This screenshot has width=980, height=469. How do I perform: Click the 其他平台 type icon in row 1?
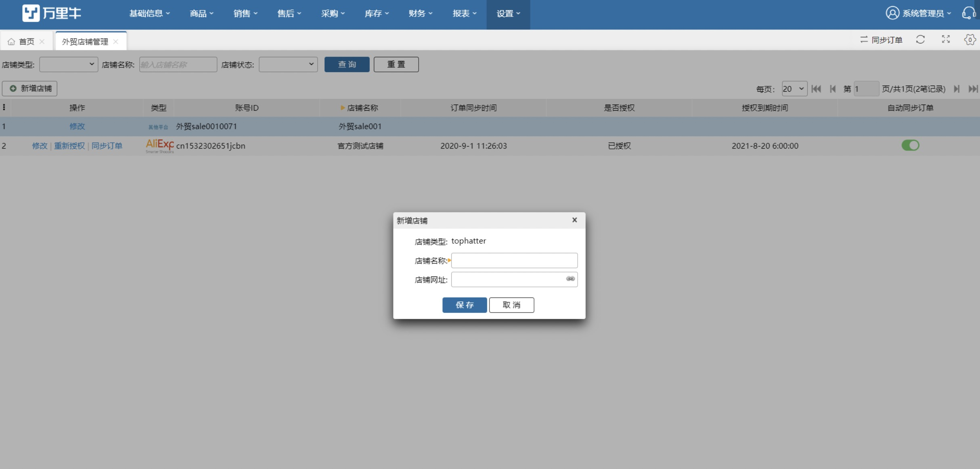tap(158, 127)
